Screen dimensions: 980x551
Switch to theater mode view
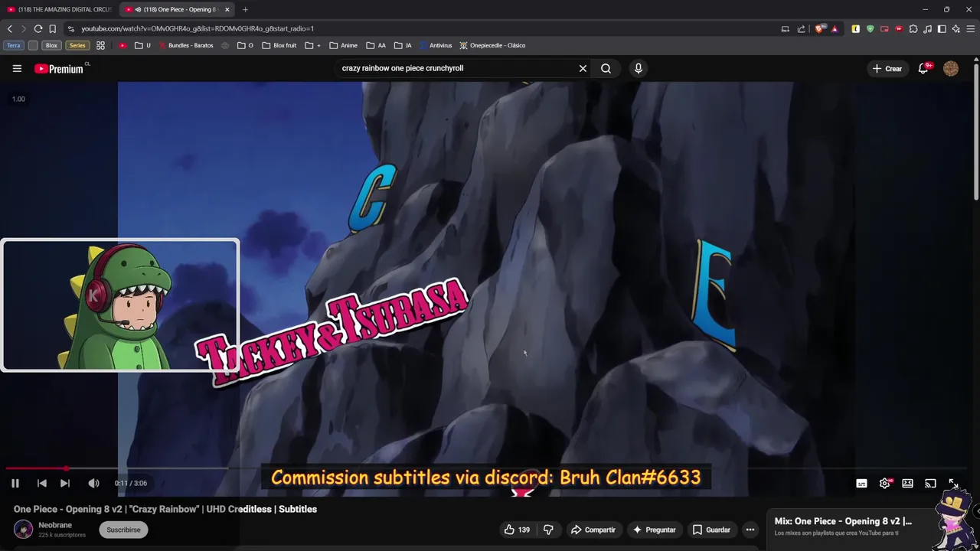click(907, 484)
